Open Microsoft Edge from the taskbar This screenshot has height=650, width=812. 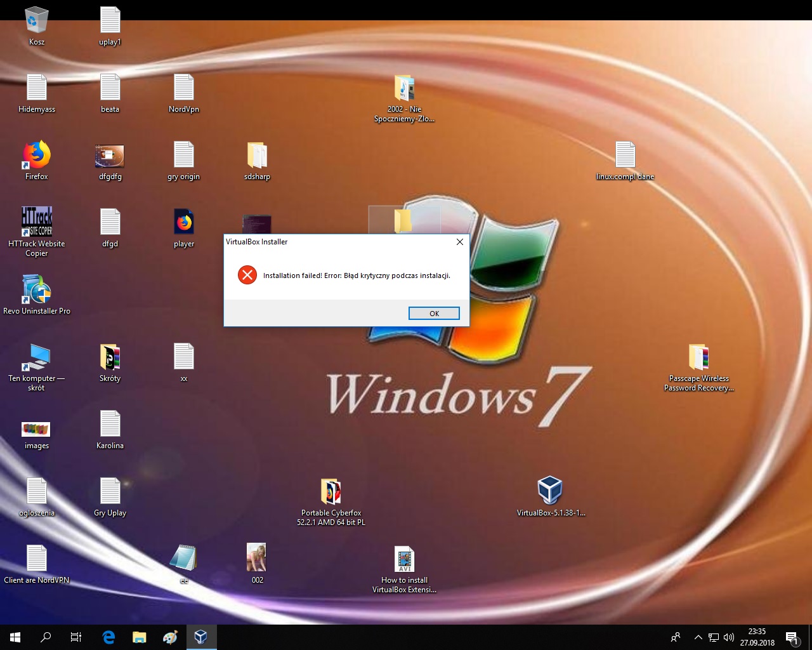108,637
